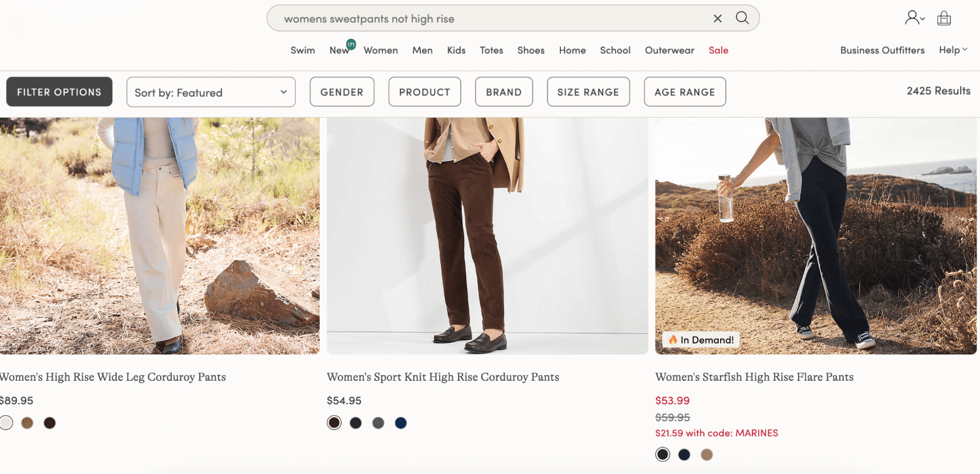Open the brown corduroy pants product image
This screenshot has width=980, height=474.
[487, 235]
